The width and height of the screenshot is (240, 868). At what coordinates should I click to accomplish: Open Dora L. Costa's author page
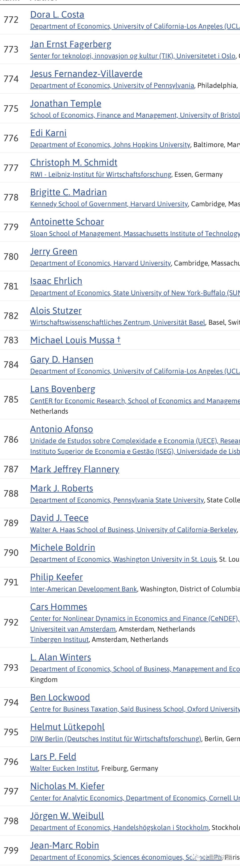pos(57,14)
